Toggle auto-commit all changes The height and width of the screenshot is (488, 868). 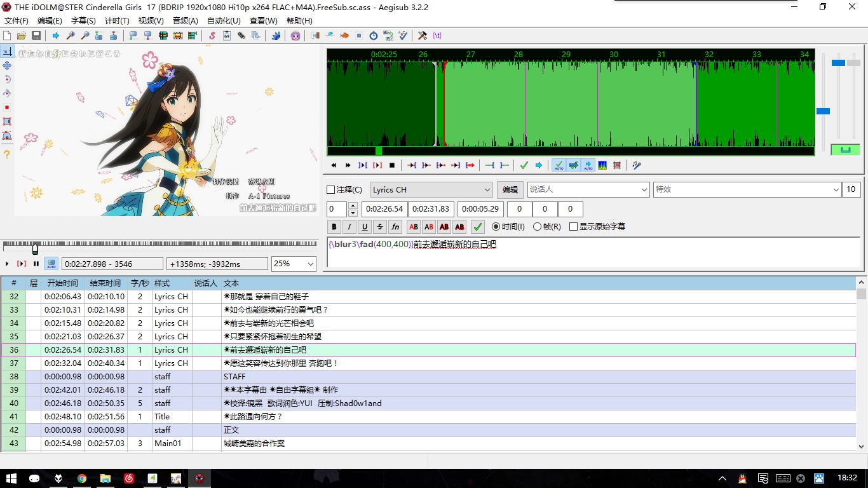[x=559, y=165]
